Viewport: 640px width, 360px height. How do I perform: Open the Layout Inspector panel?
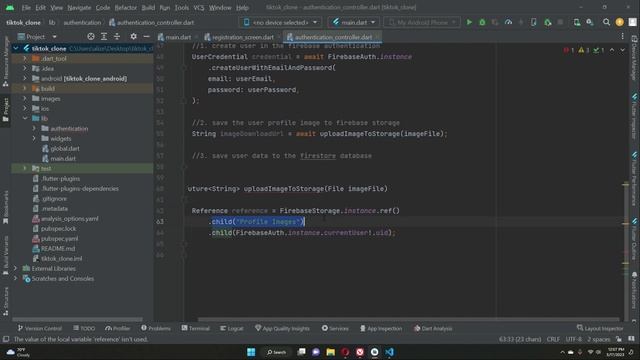coord(600,328)
